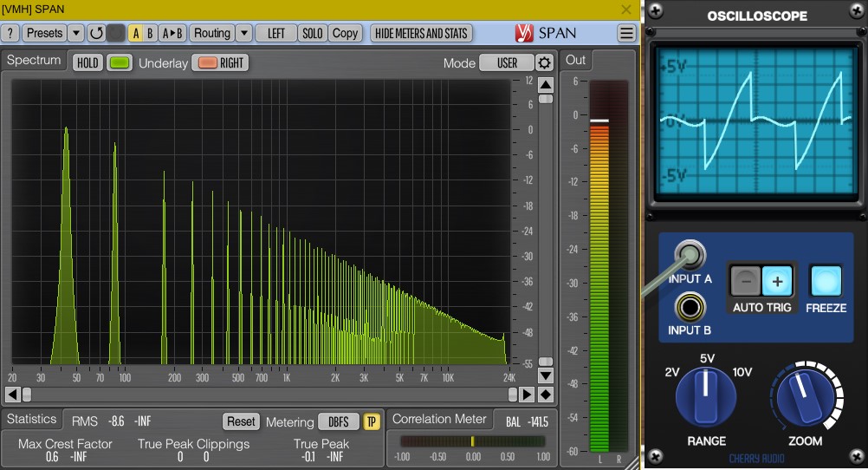This screenshot has width=868, height=470.
Task: Open the SPAN help question mark button
Action: [10, 33]
